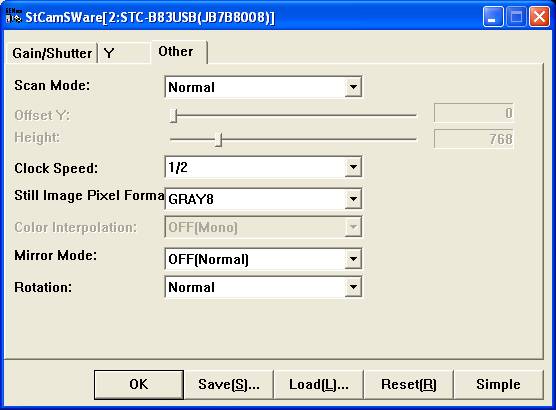Open the Clock Speed dropdown

263,167
